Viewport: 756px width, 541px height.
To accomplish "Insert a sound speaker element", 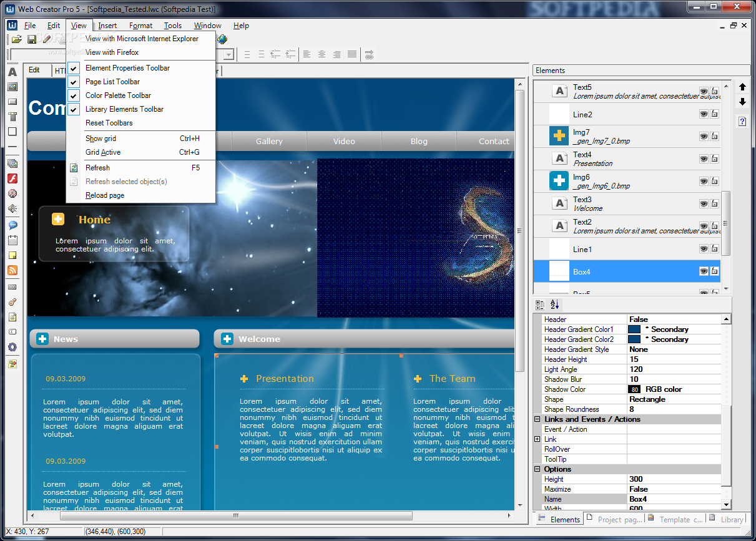I will click(x=12, y=208).
